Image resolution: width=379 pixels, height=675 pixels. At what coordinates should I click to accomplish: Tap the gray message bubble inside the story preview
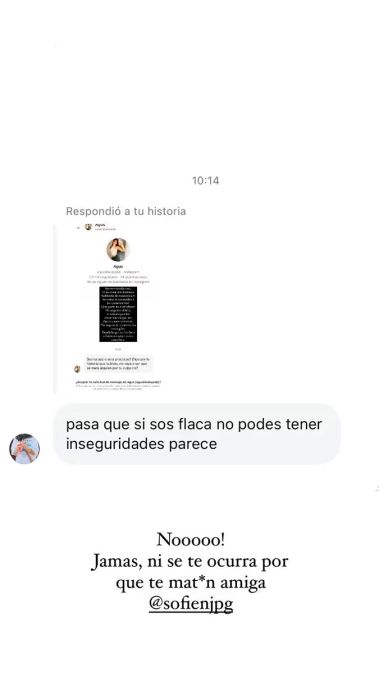(x=118, y=364)
